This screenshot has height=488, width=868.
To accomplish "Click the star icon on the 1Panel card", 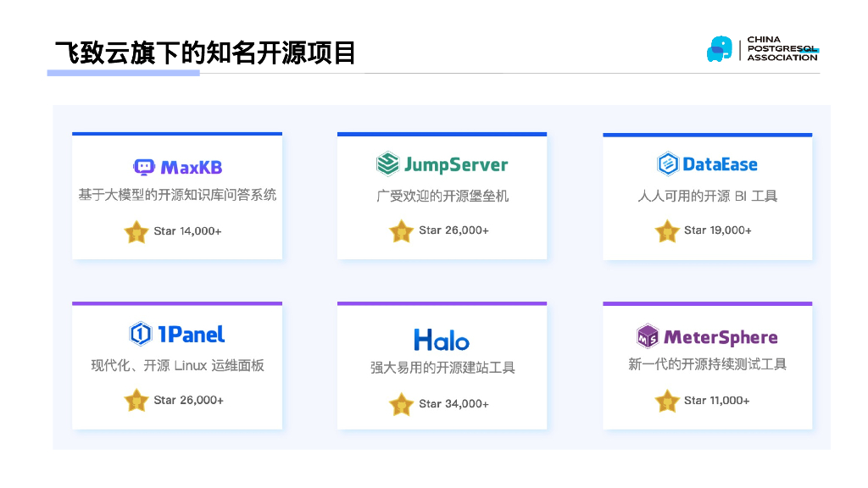I will [x=136, y=399].
